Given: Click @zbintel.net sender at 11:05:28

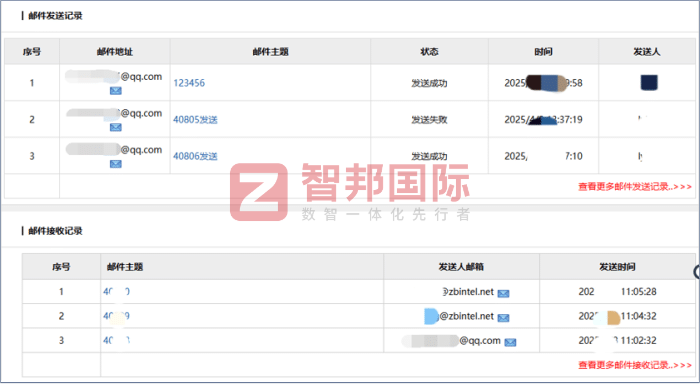Looking at the screenshot, I should click(468, 292).
